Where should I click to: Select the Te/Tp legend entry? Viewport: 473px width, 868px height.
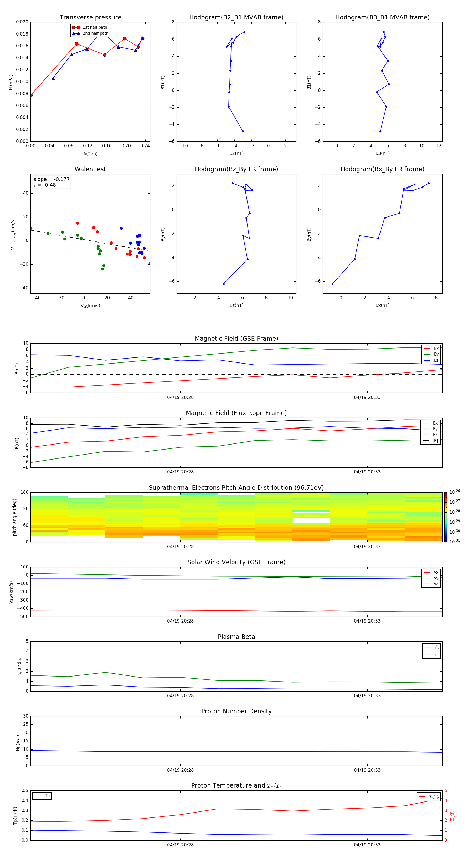pyautogui.click(x=429, y=796)
